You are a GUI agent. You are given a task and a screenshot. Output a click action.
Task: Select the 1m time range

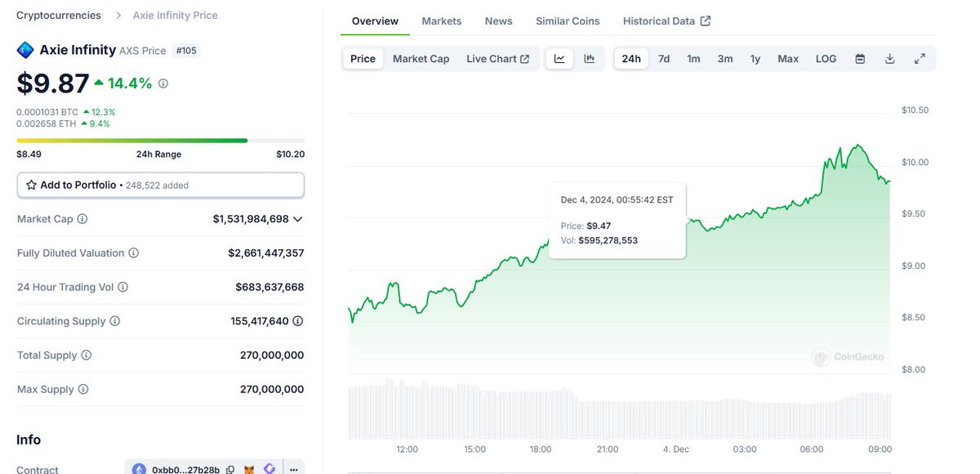[693, 59]
